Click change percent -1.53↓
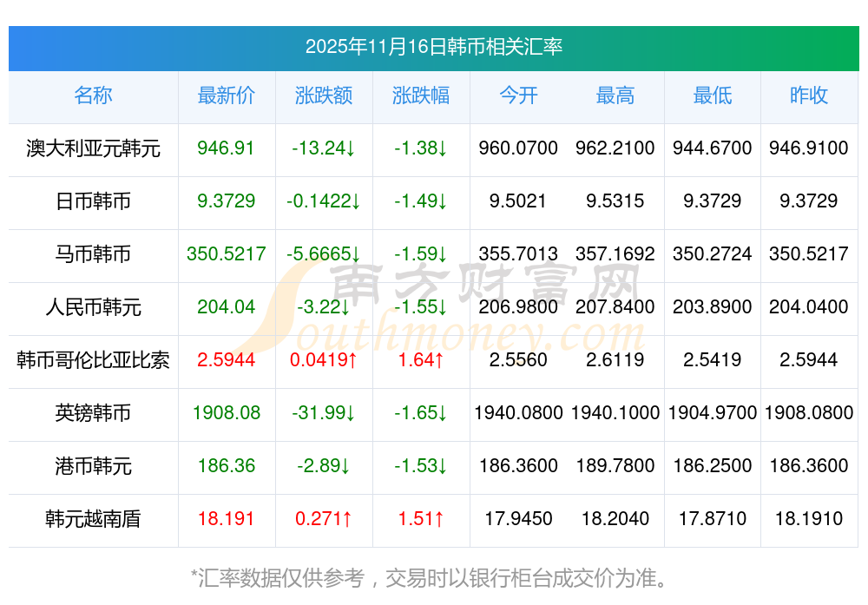This screenshot has width=868, height=605. 421,466
